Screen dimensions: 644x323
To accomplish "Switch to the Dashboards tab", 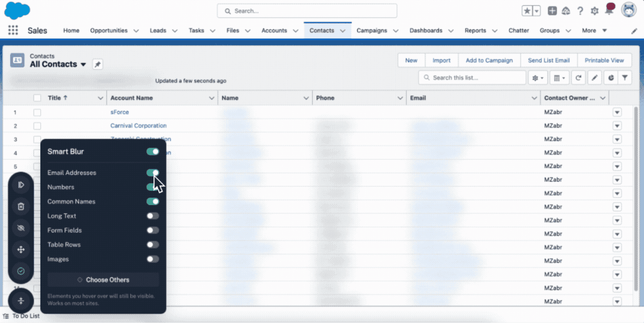I will tap(425, 31).
